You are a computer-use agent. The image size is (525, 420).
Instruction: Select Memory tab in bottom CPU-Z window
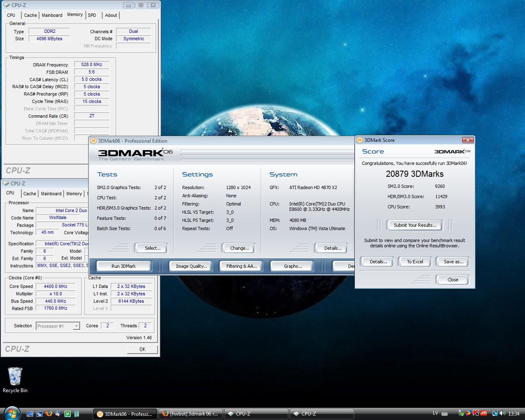click(74, 194)
